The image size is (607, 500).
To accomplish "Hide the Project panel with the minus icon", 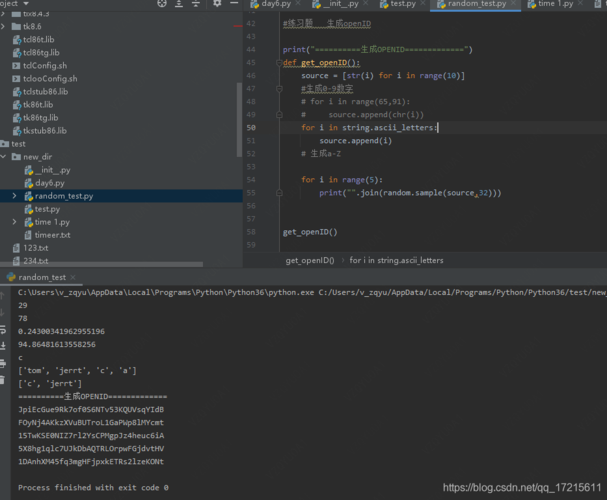I will click(x=234, y=3).
